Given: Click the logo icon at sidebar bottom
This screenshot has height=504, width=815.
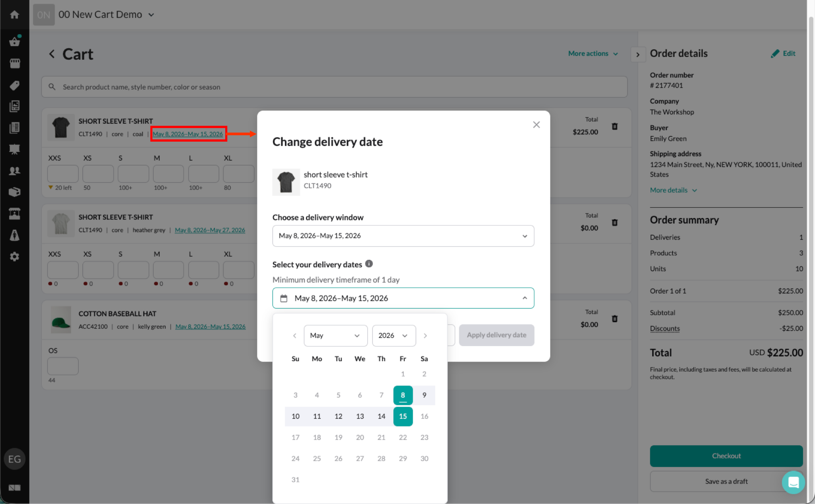Looking at the screenshot, I should click(14, 488).
